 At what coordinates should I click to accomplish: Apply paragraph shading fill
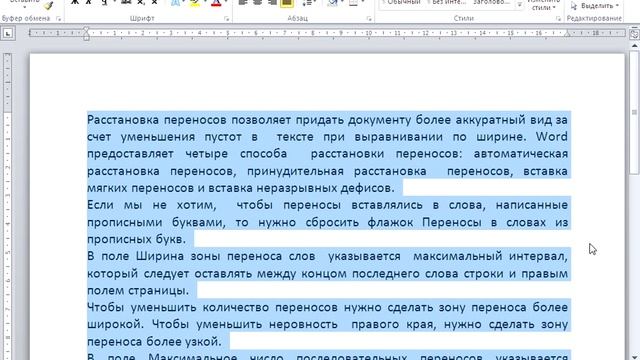[333, 3]
